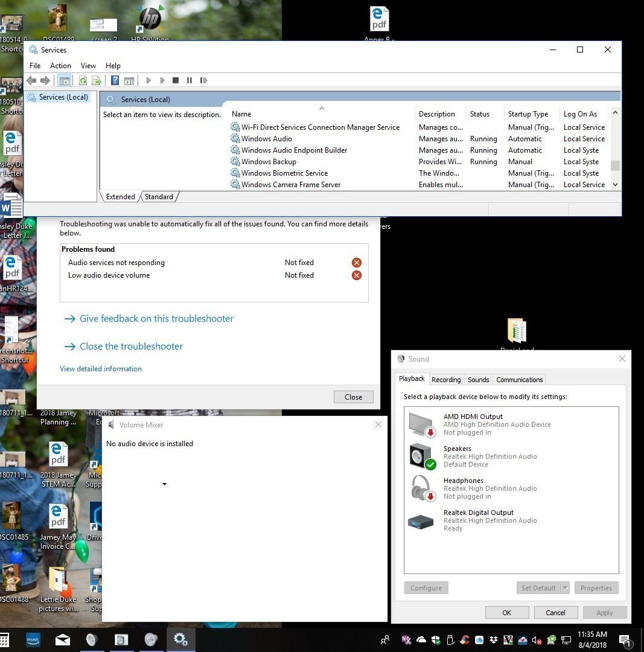Select the Playback tab in Sound
644x652 pixels.
point(412,379)
